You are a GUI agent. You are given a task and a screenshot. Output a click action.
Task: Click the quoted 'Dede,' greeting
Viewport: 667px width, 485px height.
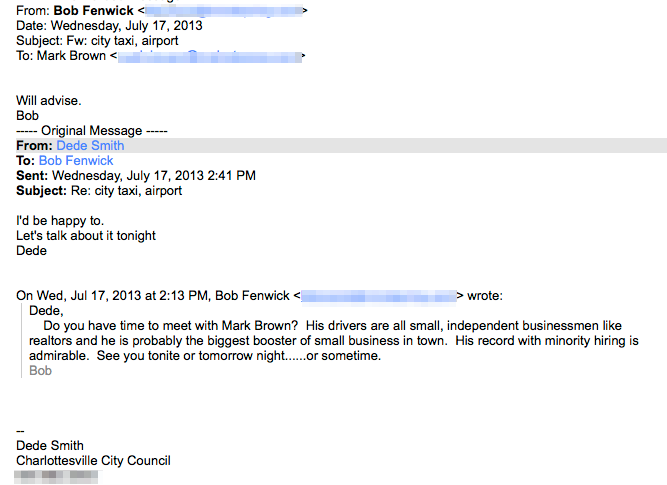point(46,311)
